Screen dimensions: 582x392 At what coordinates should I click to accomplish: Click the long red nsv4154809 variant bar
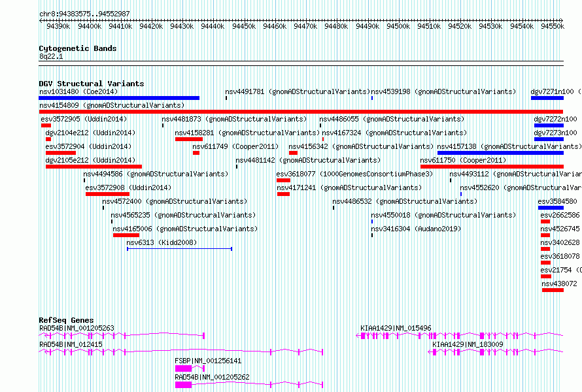point(301,112)
